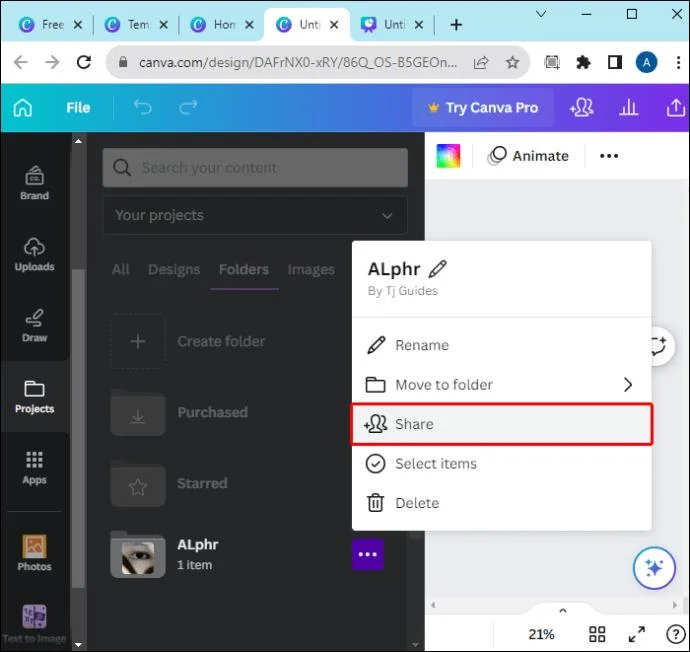
Task: Choose Delete from the context menu
Action: 502,503
